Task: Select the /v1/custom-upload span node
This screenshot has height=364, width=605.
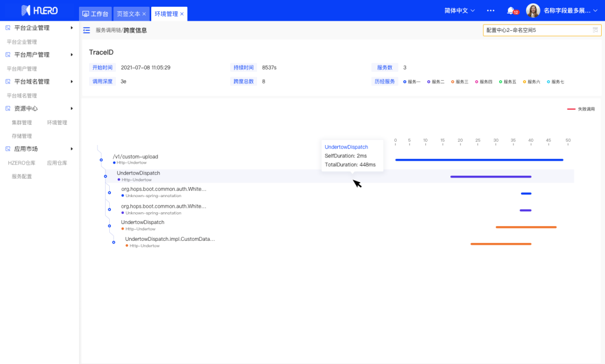Action: click(x=136, y=157)
